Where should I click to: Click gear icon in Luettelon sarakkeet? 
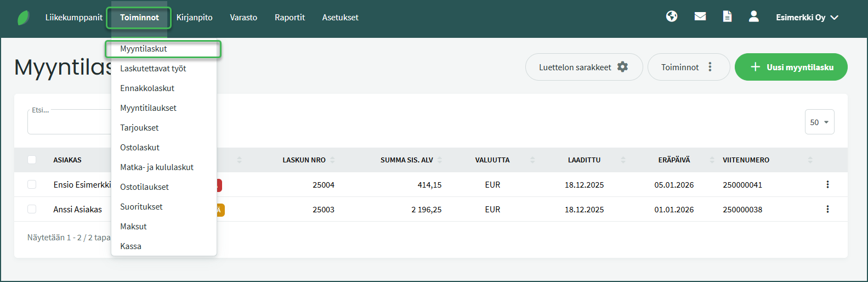pos(622,67)
